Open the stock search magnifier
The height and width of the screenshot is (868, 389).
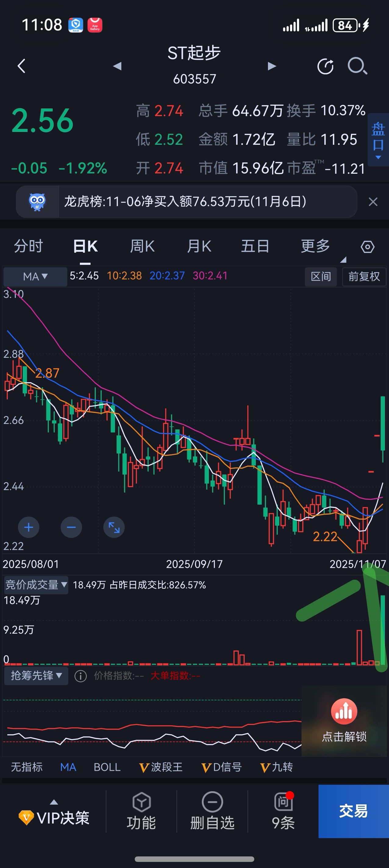coord(357,66)
